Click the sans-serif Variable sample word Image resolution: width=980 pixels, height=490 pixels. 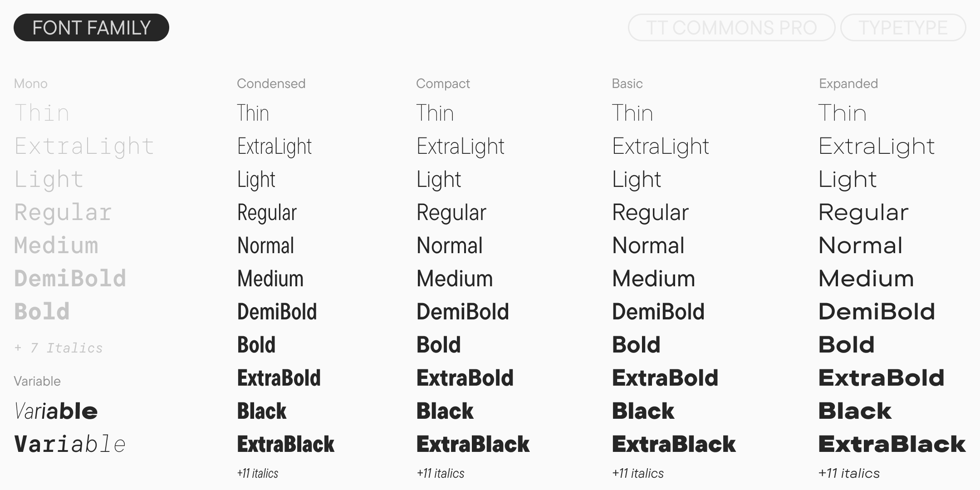point(56,411)
